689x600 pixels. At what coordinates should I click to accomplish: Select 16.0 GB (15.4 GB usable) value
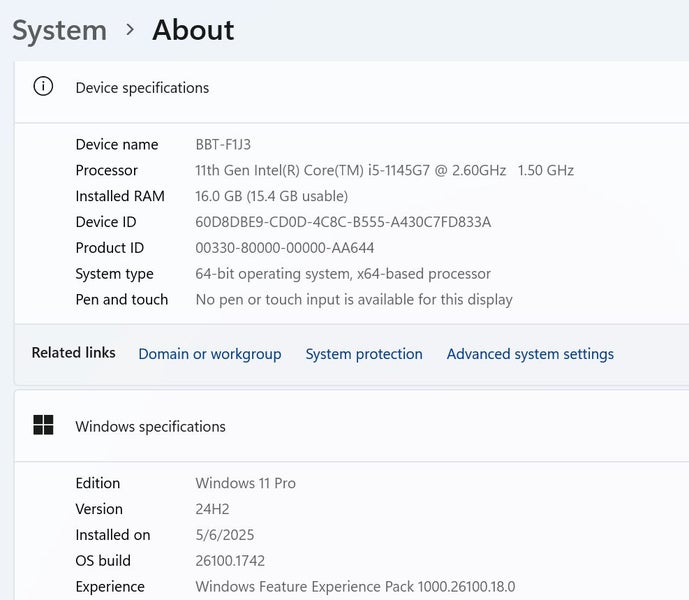(x=272, y=196)
